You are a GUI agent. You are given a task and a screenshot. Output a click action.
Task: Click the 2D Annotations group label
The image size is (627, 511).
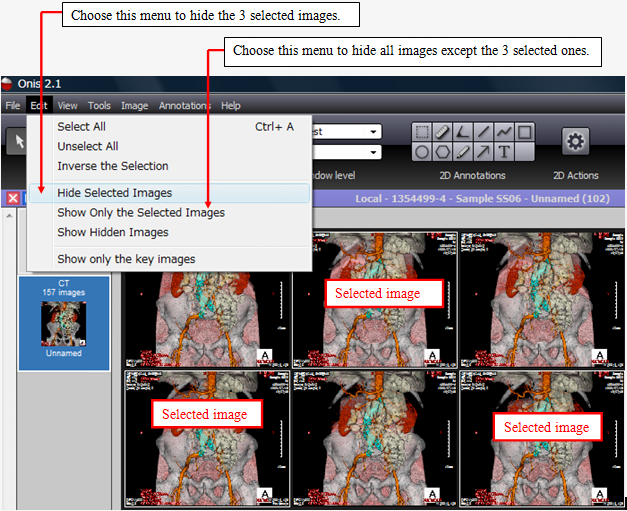(x=472, y=176)
